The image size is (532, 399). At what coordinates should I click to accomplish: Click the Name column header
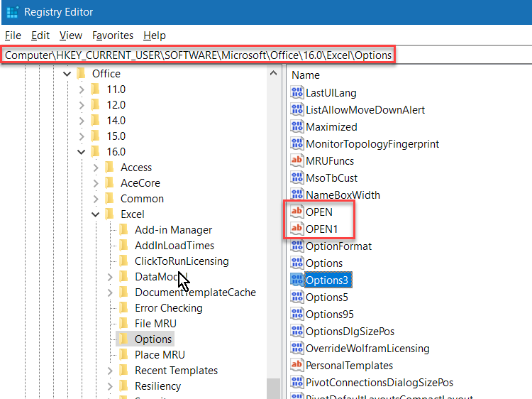point(305,75)
